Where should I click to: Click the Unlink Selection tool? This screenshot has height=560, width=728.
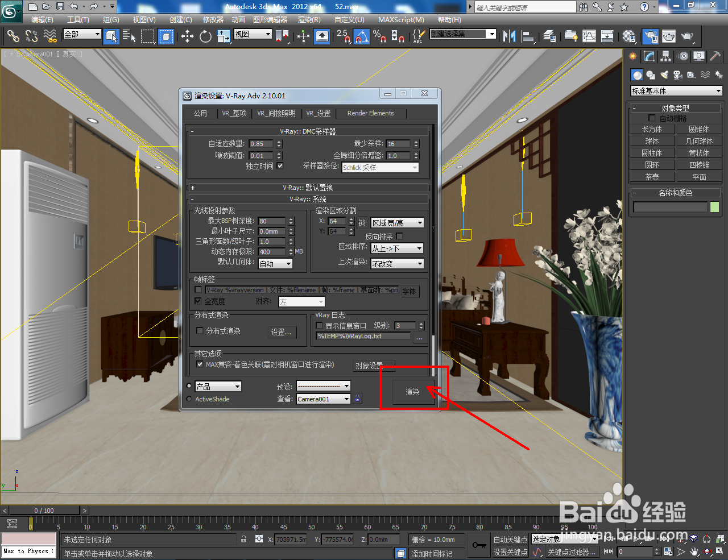click(x=31, y=36)
